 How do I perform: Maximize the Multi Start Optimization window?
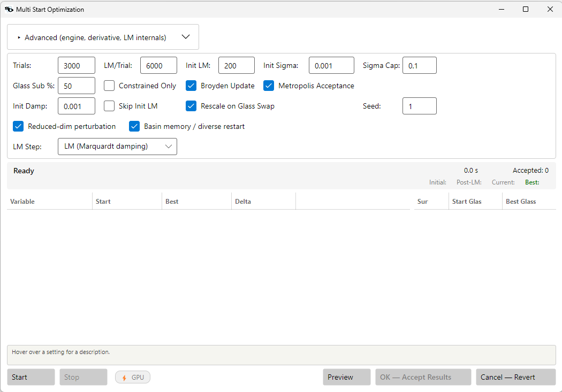point(526,9)
